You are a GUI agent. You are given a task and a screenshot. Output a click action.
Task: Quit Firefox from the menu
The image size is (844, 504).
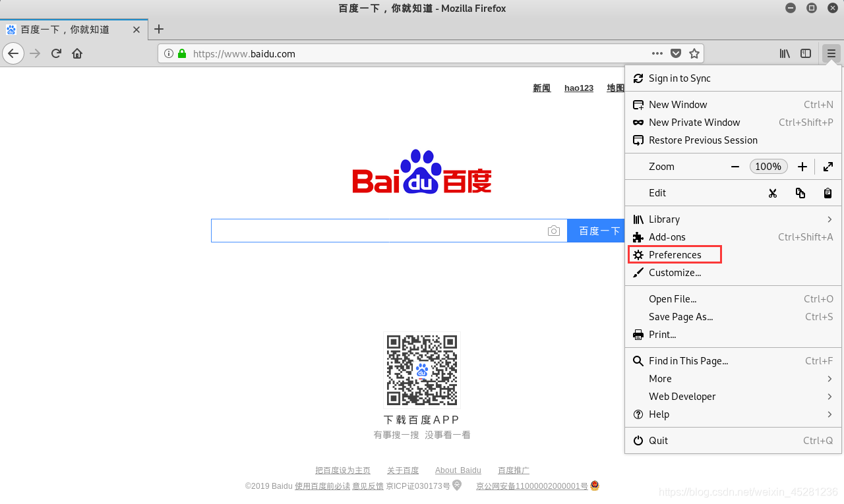733,441
